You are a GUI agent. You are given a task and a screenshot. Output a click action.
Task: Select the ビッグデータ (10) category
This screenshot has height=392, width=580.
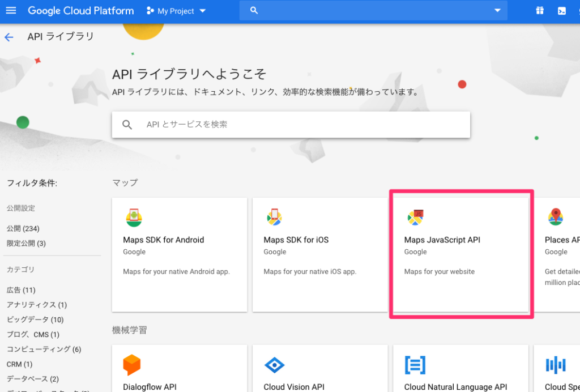click(35, 319)
